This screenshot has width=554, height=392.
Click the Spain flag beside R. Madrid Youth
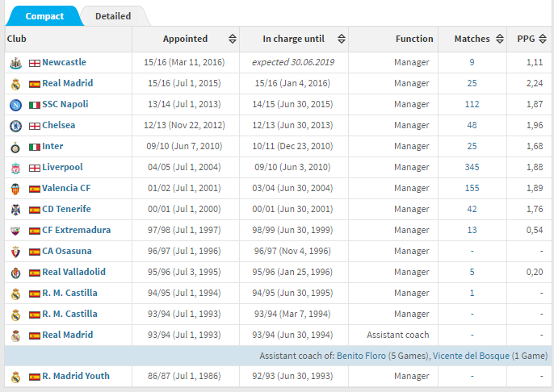tap(35, 377)
